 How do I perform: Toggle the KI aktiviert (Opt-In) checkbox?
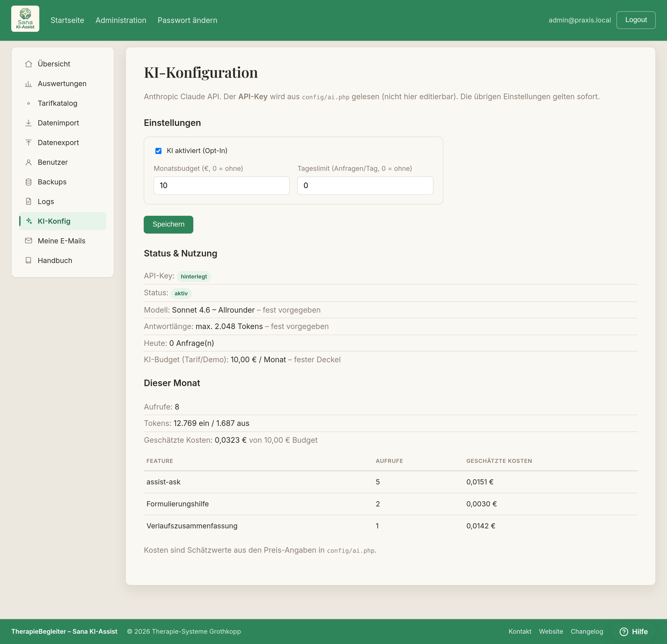[x=159, y=151]
